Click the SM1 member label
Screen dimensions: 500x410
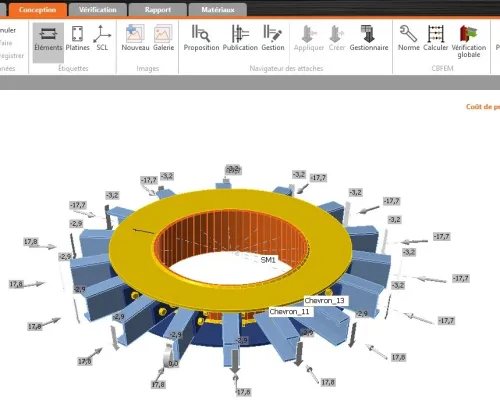pos(268,260)
